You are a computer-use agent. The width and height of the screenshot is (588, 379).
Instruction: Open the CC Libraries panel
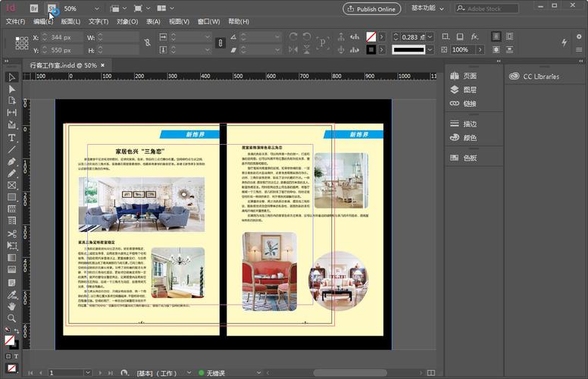[x=534, y=76]
